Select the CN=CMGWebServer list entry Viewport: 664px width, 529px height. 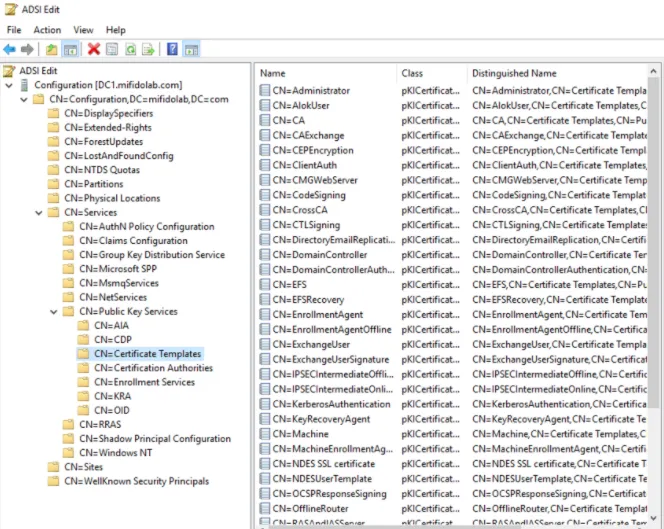pos(315,180)
